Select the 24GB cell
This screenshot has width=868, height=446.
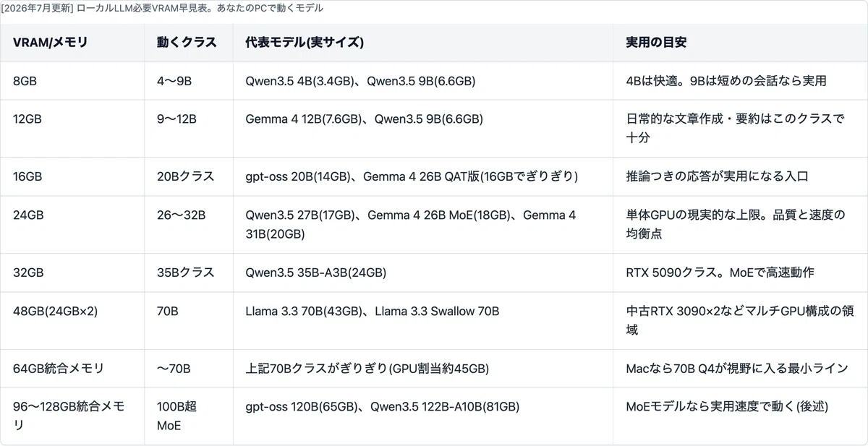coord(72,225)
